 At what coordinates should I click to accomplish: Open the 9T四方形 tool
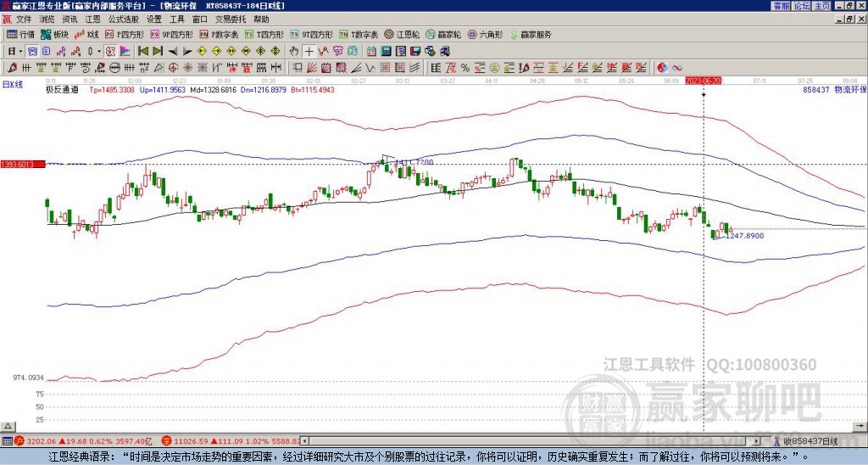coord(312,34)
